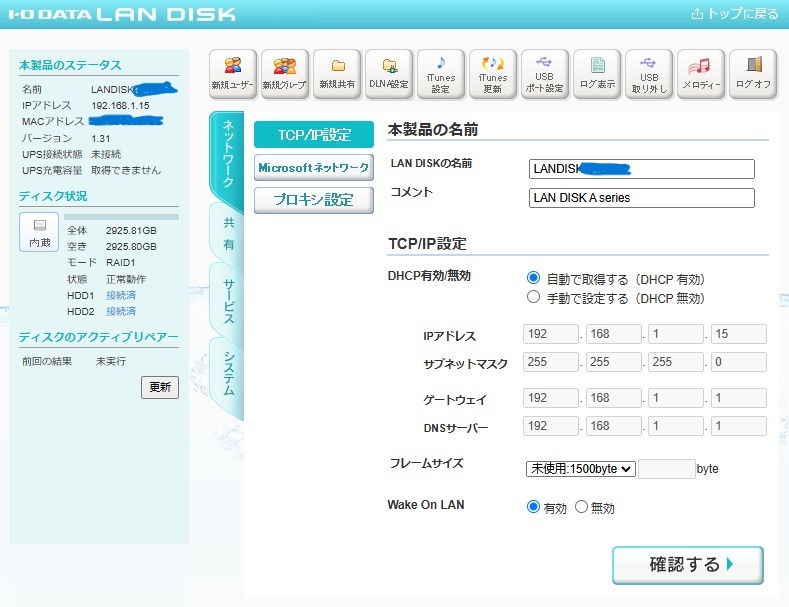Click the 更新 refresh button
789x607 pixels.
point(160,387)
